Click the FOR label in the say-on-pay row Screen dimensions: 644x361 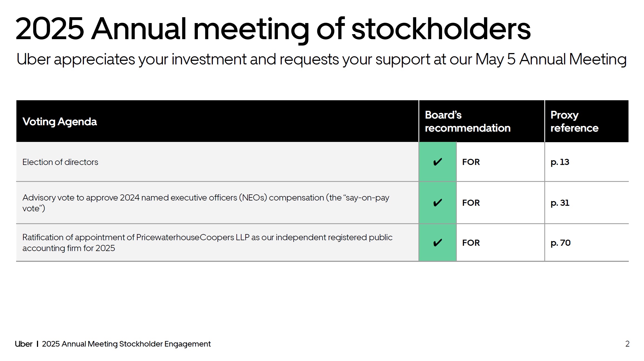click(471, 203)
